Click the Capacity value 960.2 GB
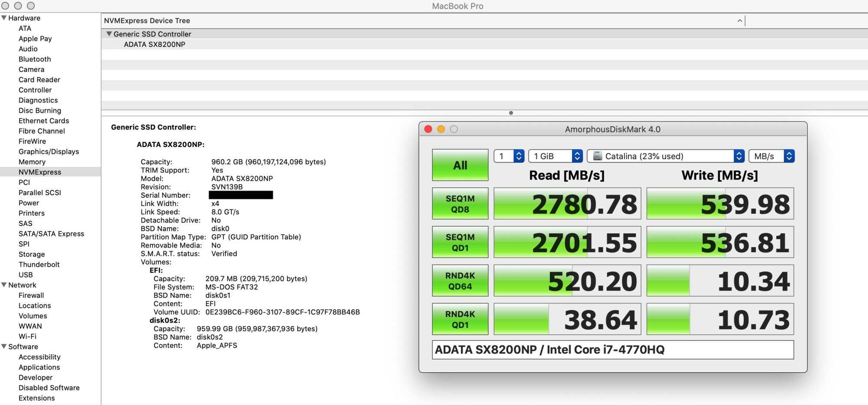 (x=269, y=162)
